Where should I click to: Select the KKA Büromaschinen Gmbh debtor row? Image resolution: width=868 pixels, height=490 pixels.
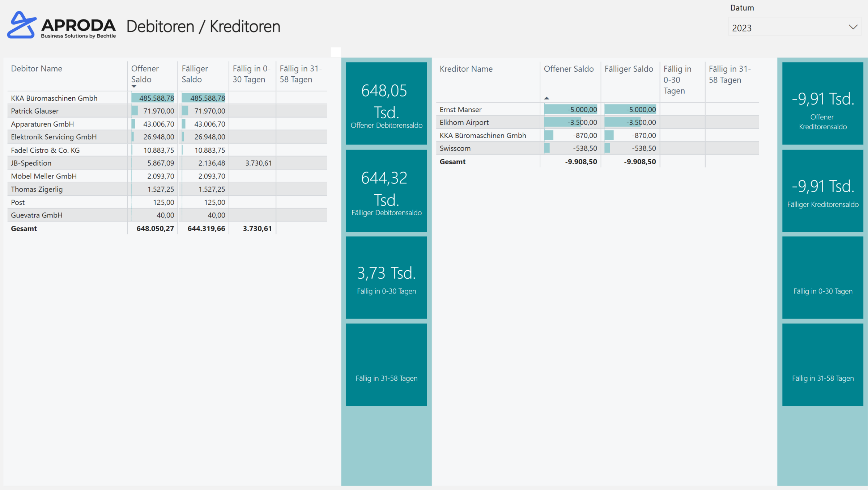[x=54, y=98]
